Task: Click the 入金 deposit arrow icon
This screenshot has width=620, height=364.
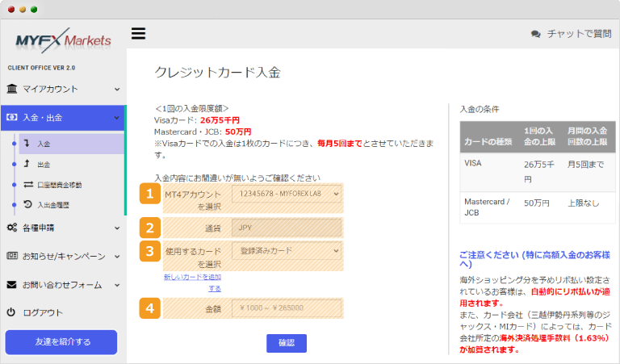Action: point(27,143)
